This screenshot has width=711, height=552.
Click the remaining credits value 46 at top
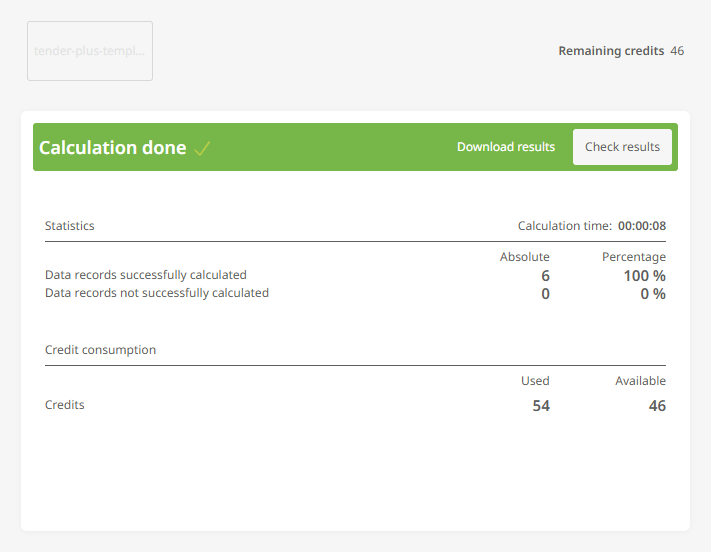point(677,51)
